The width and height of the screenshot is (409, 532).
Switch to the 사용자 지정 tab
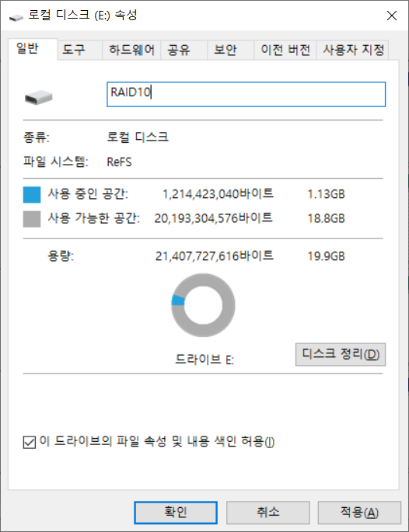pos(352,50)
